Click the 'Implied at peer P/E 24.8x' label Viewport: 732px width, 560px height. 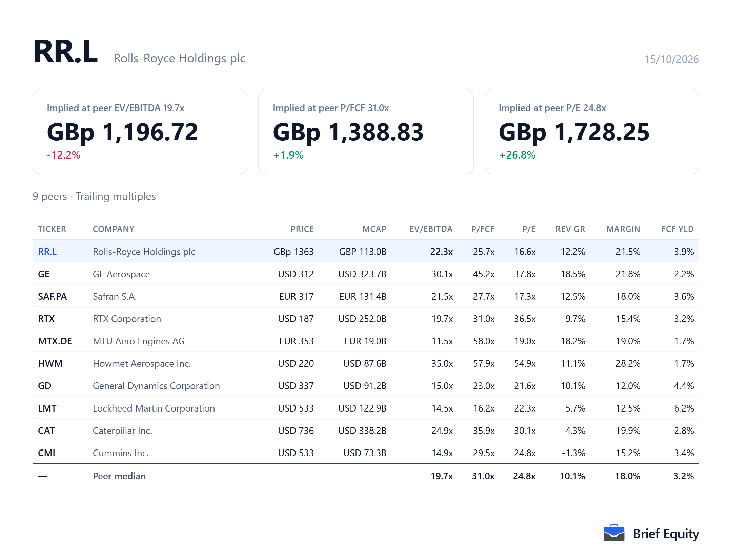click(x=552, y=108)
